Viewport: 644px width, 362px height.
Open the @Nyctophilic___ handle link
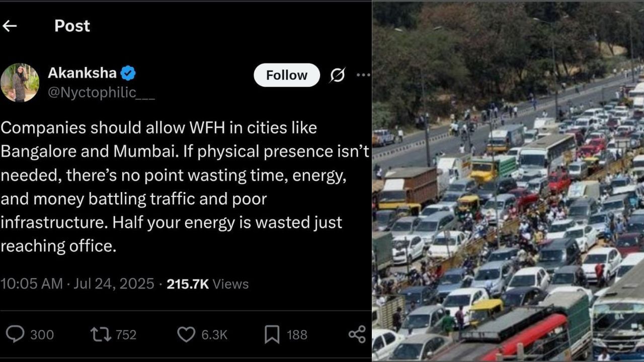click(101, 93)
